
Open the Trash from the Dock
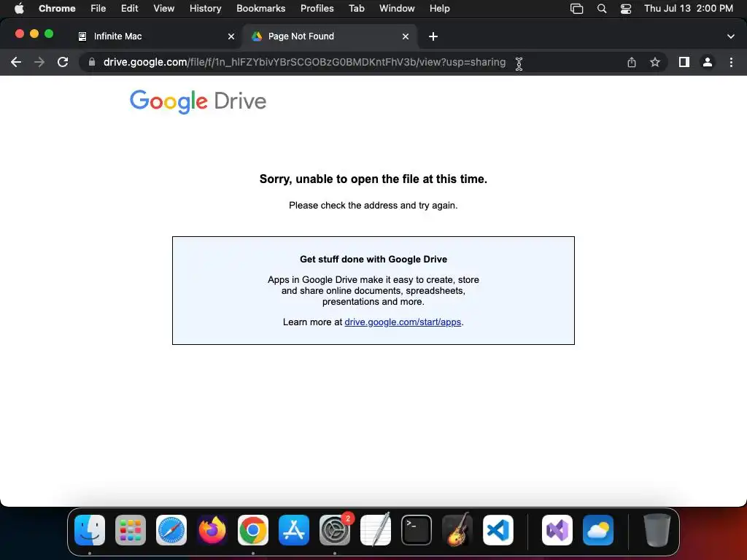[x=657, y=530]
